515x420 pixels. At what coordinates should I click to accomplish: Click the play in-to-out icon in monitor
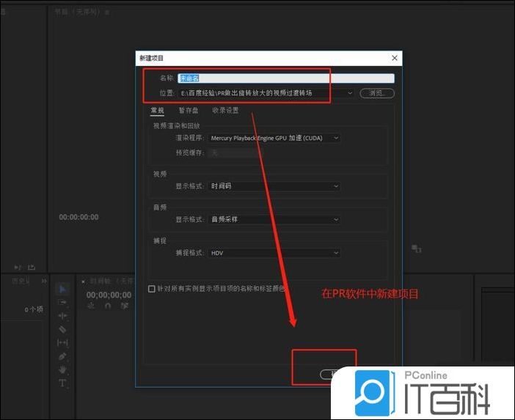click(18, 268)
